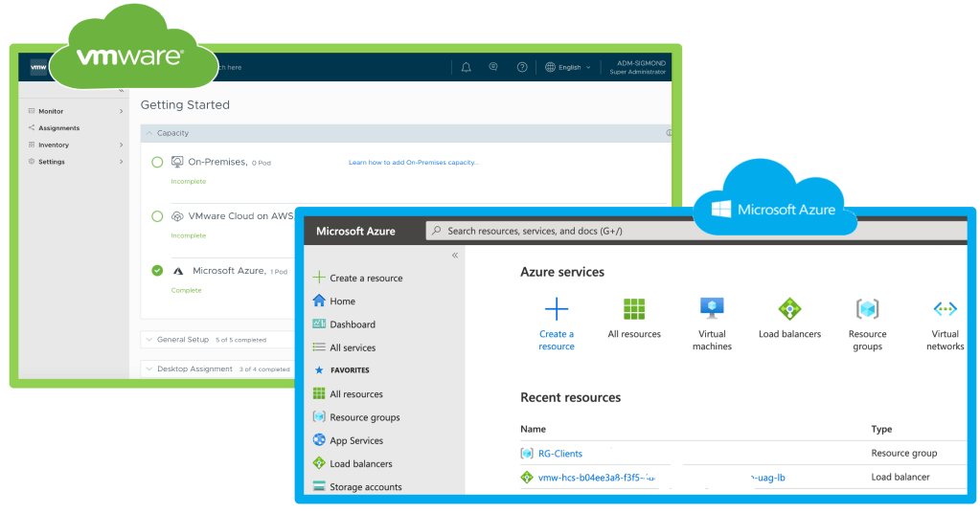Open Load balancers in Azure sidebar
This screenshot has height=514, width=980.
361,463
